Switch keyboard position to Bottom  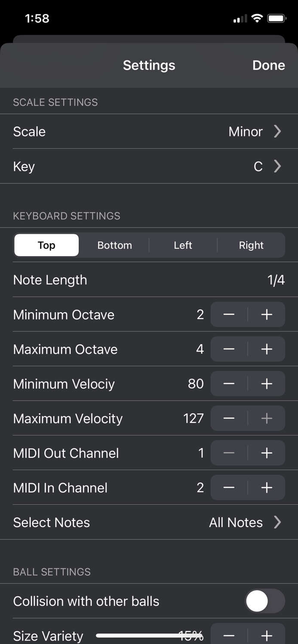(x=114, y=245)
